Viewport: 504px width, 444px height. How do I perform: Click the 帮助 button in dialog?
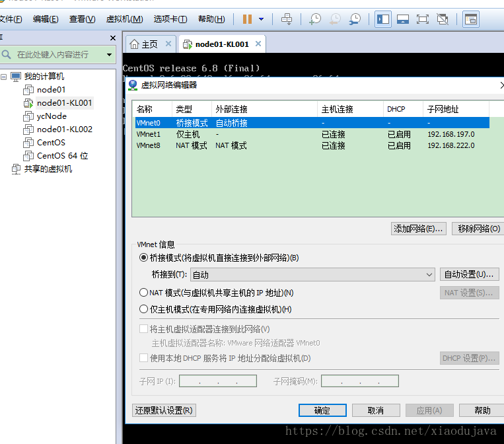coord(482,410)
